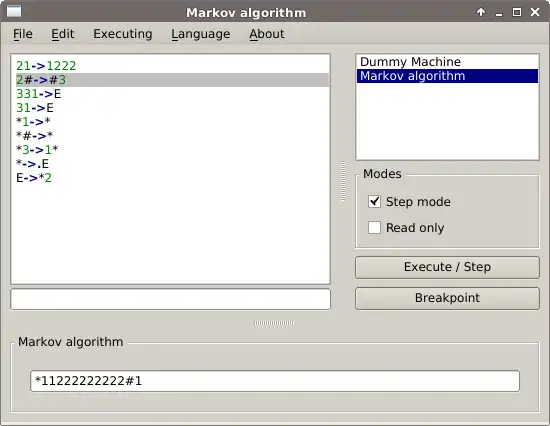Click the keep-above arrow icon in the title bar
Viewport: 550px width, 426px height.
(481, 12)
